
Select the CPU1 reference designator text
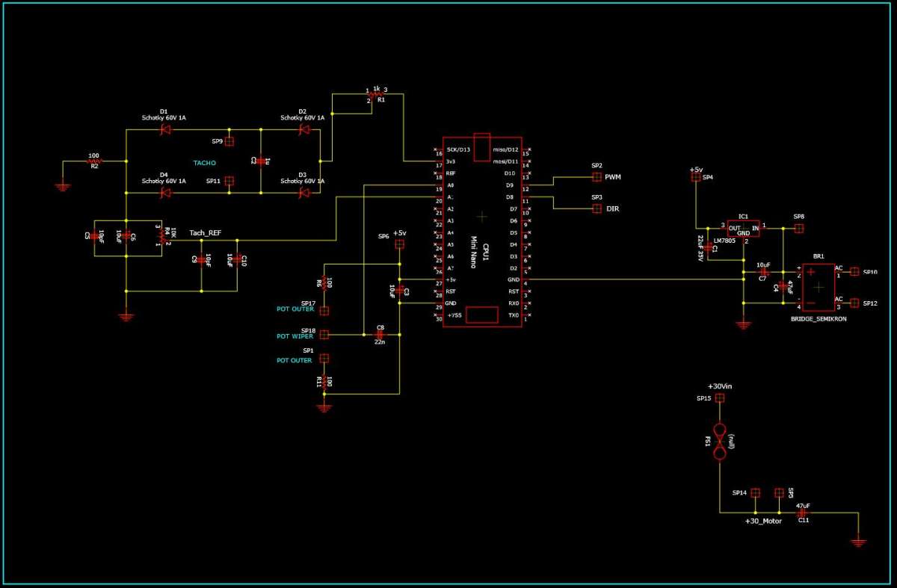(486, 250)
